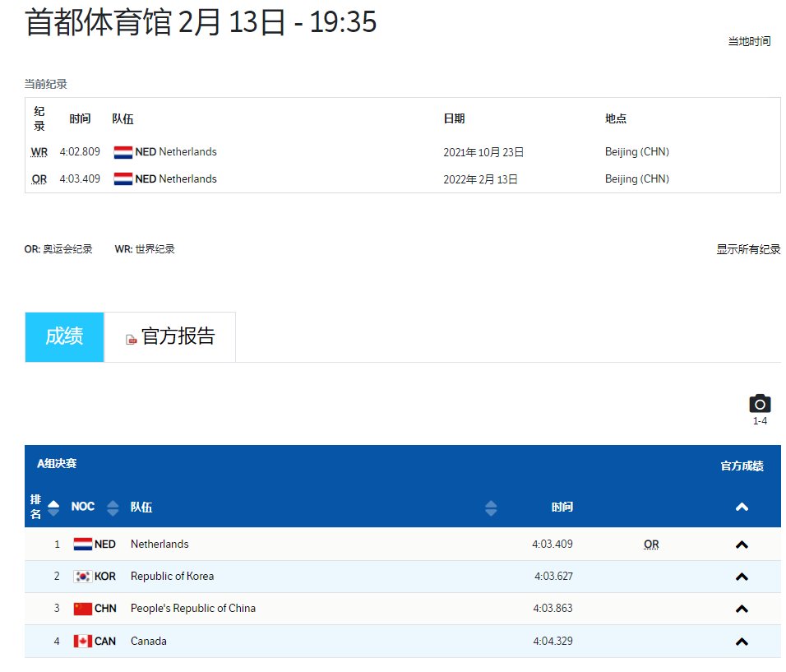Expand the Republic of Korea row details
This screenshot has width=786, height=672.
click(x=741, y=577)
